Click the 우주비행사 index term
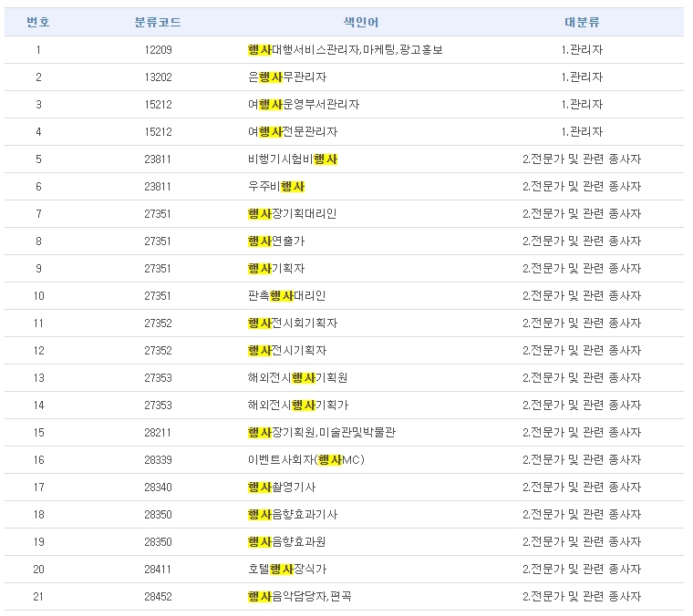Viewport: 693px width, 616px height. [x=276, y=187]
